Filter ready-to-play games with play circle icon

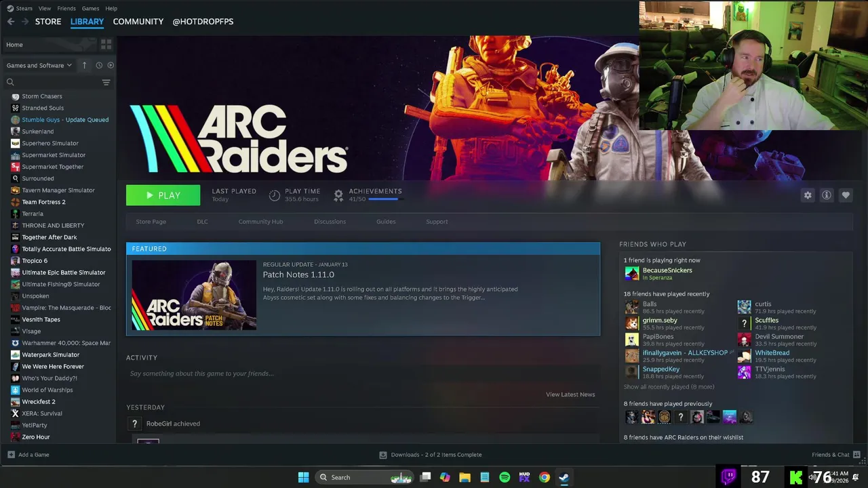click(111, 65)
